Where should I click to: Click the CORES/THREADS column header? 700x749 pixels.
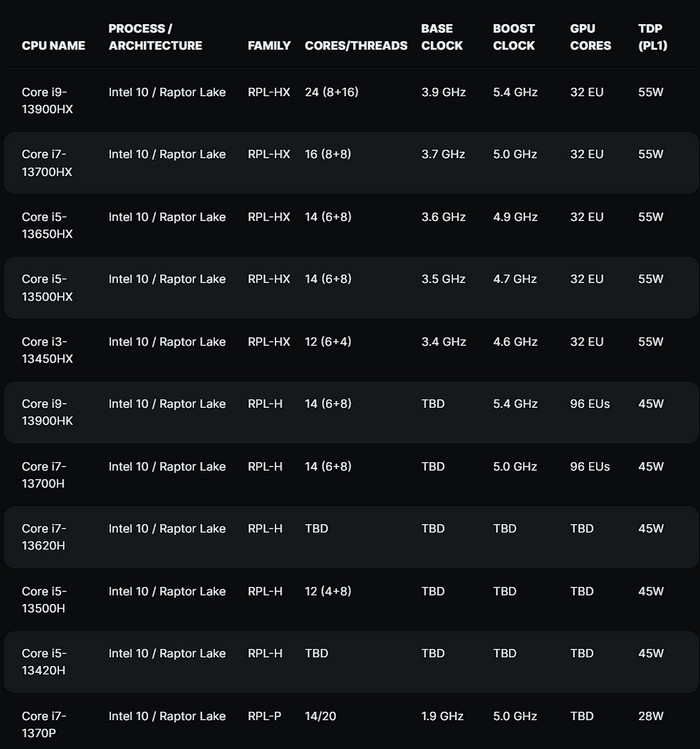coord(356,45)
